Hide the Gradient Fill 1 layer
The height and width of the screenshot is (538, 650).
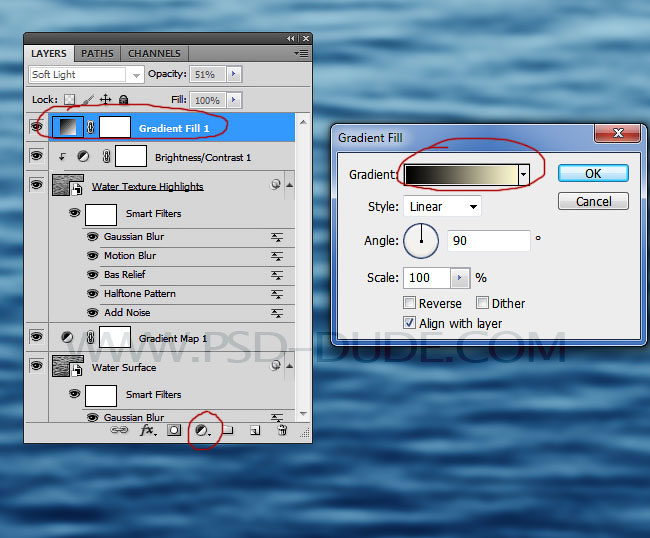click(36, 126)
